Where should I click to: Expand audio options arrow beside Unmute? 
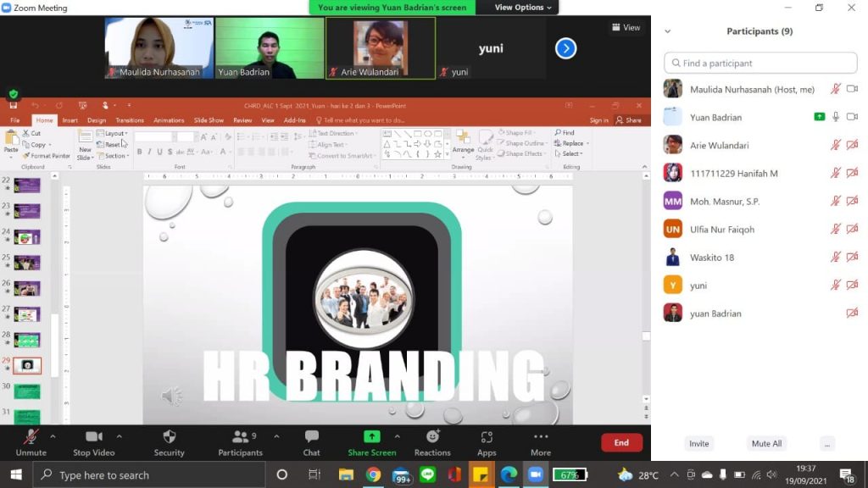point(53,436)
